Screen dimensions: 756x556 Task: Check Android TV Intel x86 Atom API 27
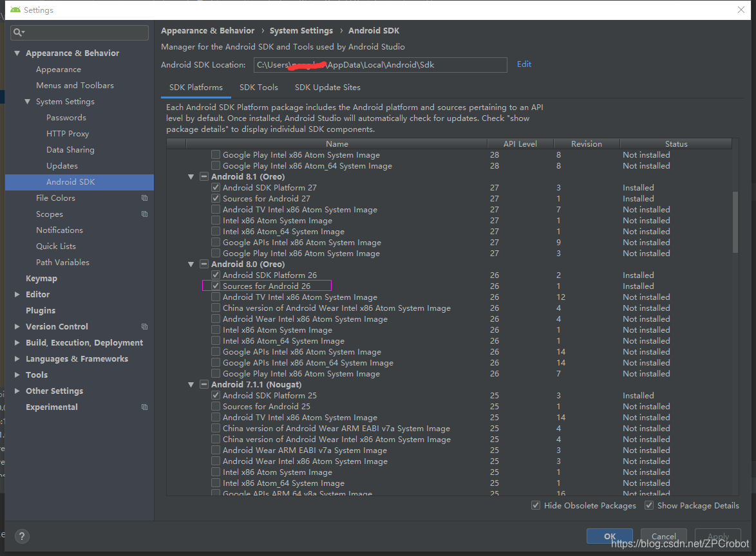216,210
